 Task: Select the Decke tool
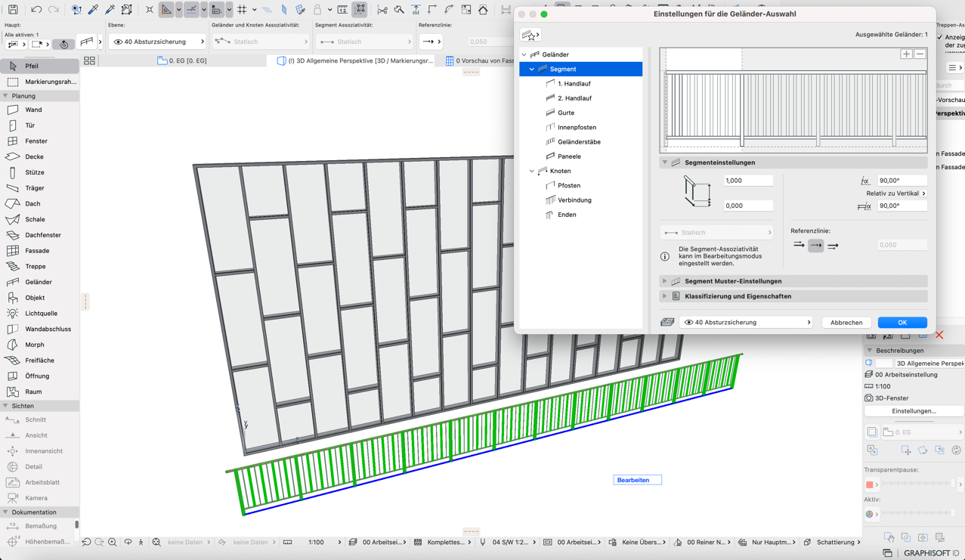[x=39, y=156]
